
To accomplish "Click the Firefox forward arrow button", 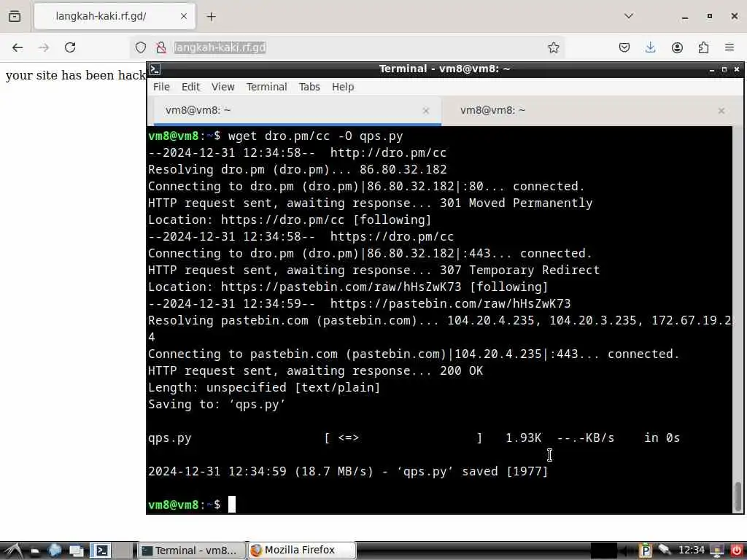I will (44, 47).
